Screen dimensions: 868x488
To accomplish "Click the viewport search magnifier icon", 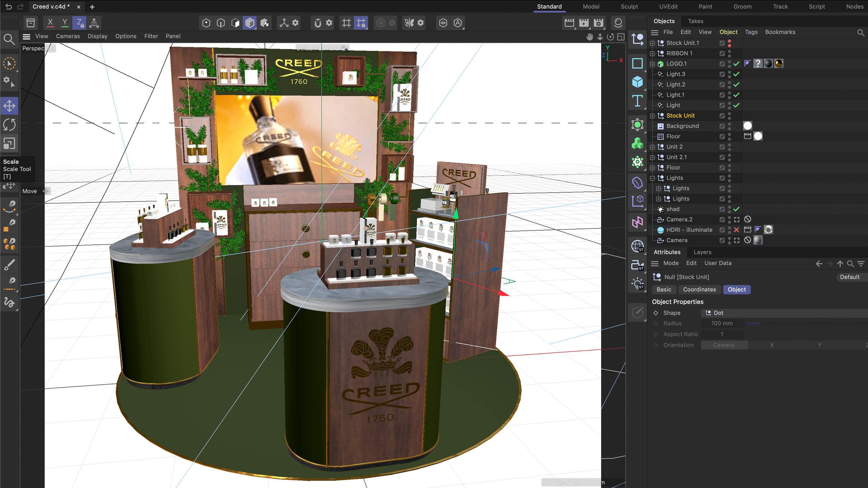I will point(9,39).
